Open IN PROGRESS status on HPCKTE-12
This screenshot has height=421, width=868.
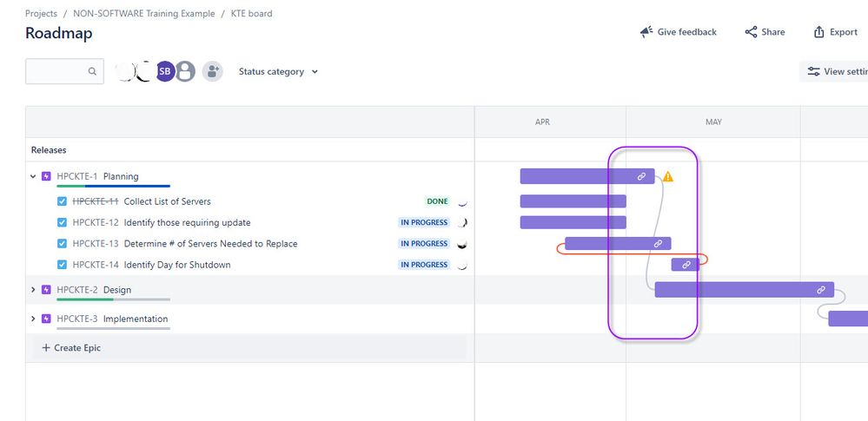pyautogui.click(x=424, y=222)
